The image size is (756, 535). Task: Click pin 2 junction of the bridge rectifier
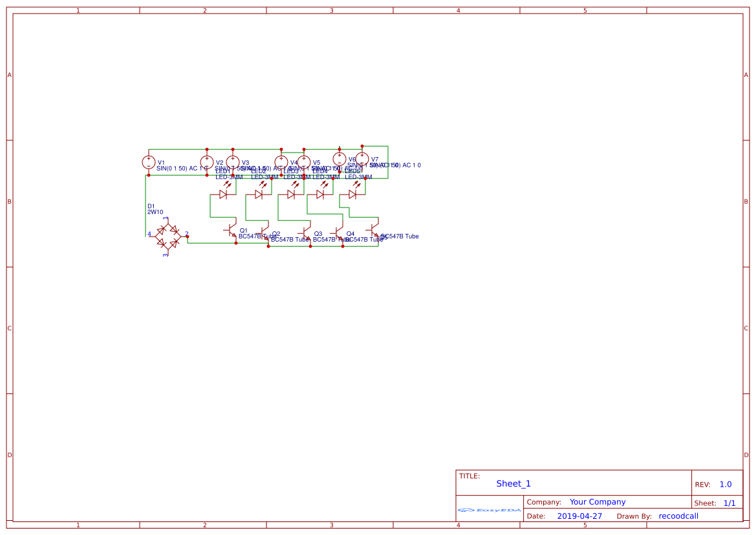(x=188, y=236)
